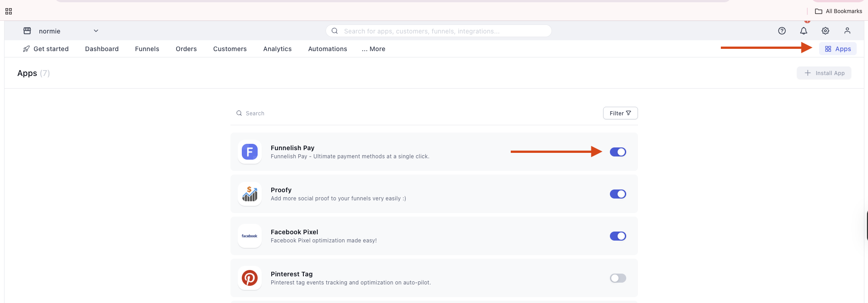Screen dimensions: 868x303
Task: Open the Analytics tab
Action: click(277, 49)
